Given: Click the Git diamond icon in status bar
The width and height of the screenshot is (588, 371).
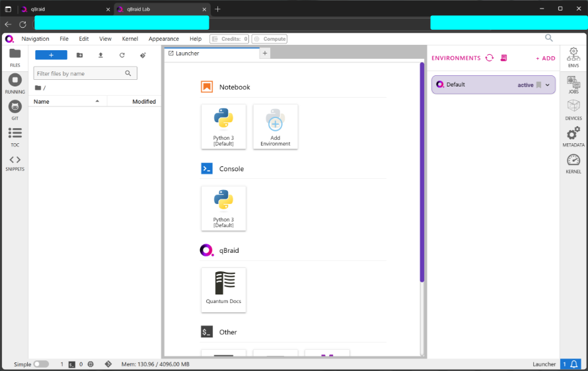Looking at the screenshot, I should coord(108,364).
